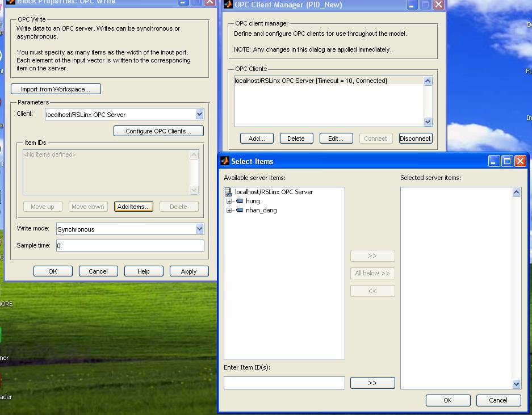
Task: Maximize the Select Items window
Action: tap(507, 161)
